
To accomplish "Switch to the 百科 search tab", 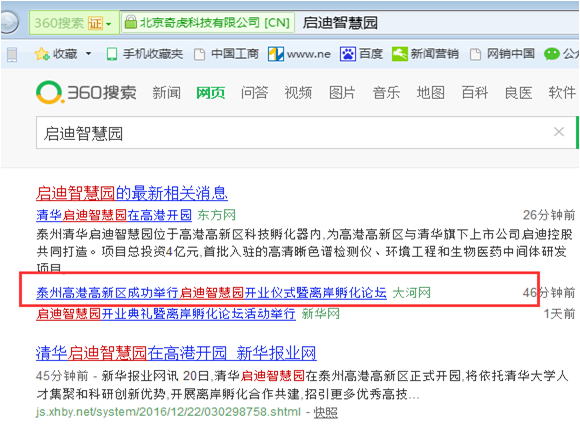I will coord(475,92).
